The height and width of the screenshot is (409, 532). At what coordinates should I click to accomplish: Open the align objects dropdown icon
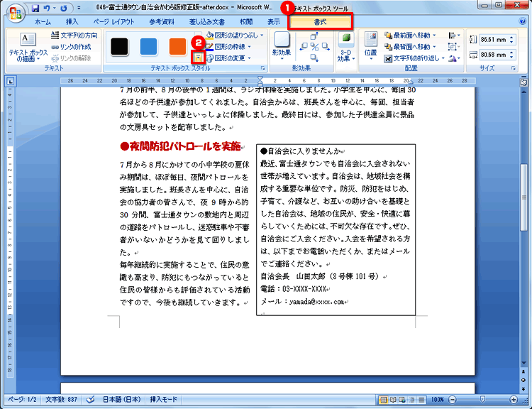tap(454, 35)
